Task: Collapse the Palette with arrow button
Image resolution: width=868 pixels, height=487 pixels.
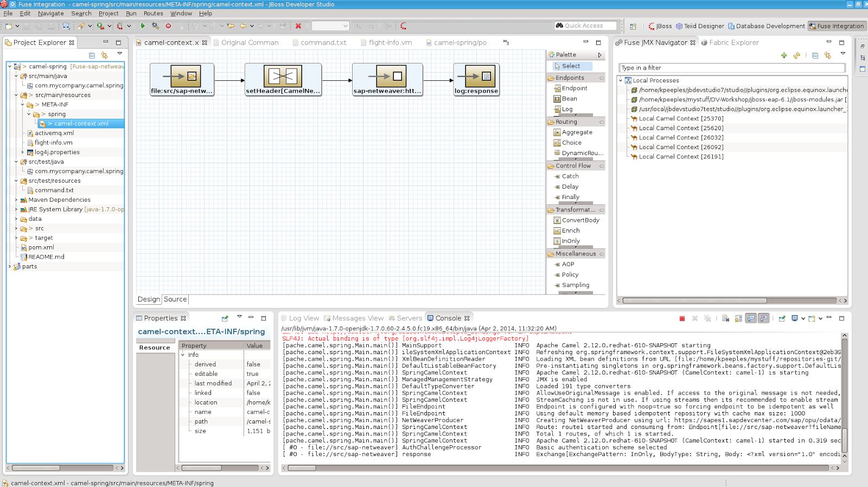Action: tap(599, 55)
